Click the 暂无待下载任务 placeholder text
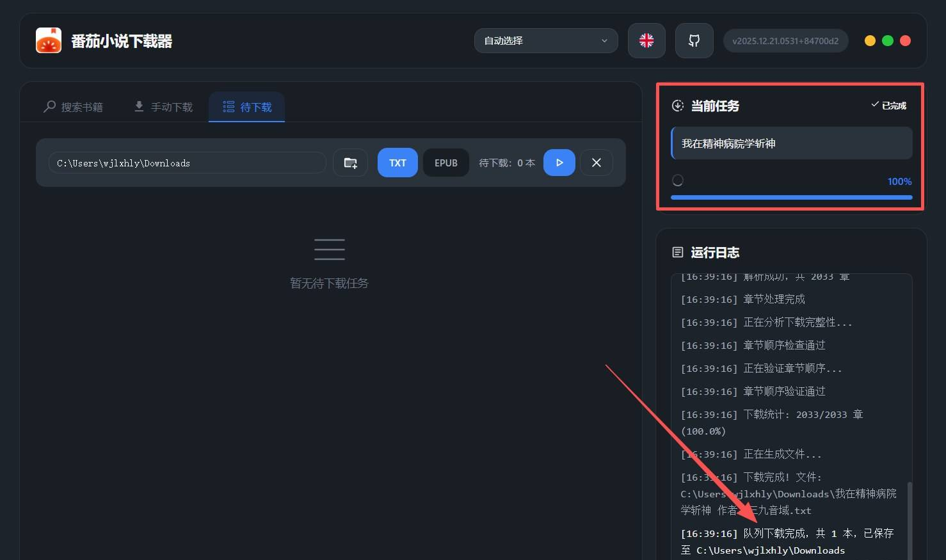Screen dimensions: 946x560 [330, 283]
